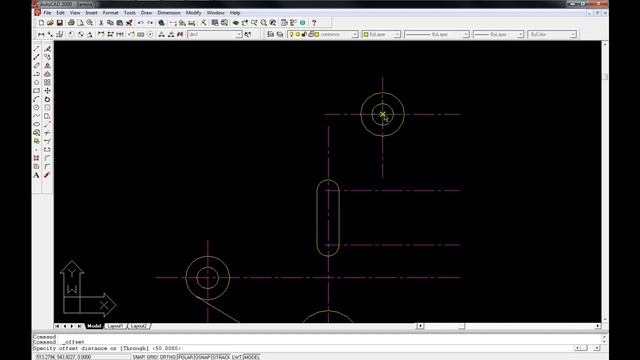
Task: Select the Circle draw tool
Action: [x=36, y=107]
